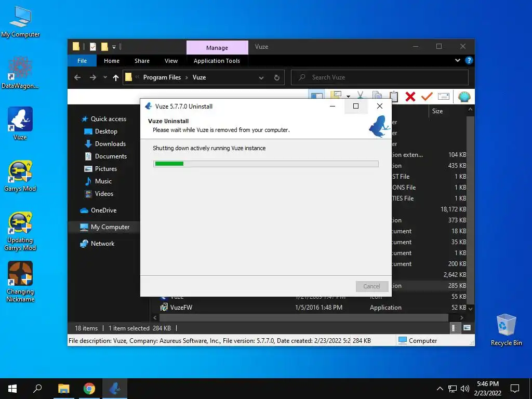Image resolution: width=532 pixels, height=399 pixels.
Task: Switch to the Home ribbon tab
Action: (112, 61)
